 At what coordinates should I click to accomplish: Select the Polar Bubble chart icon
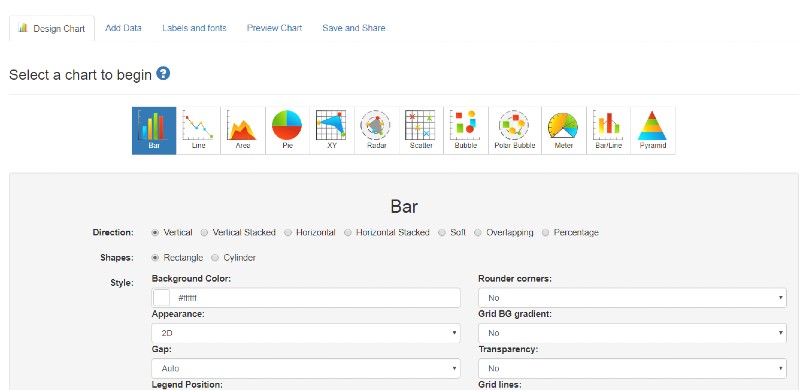(515, 130)
